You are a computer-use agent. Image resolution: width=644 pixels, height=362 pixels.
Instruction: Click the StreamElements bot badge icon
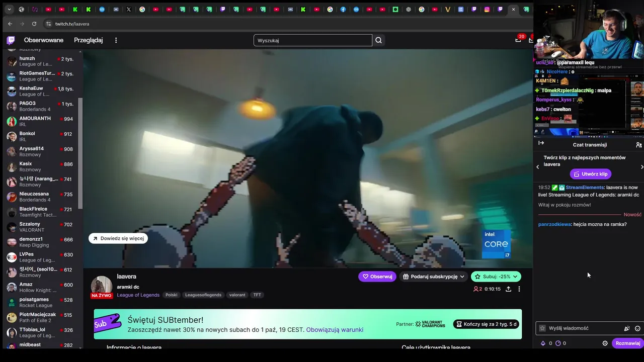tap(561, 188)
